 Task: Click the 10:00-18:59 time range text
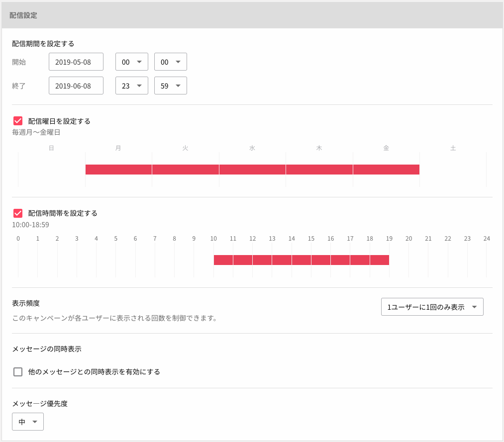pos(30,225)
